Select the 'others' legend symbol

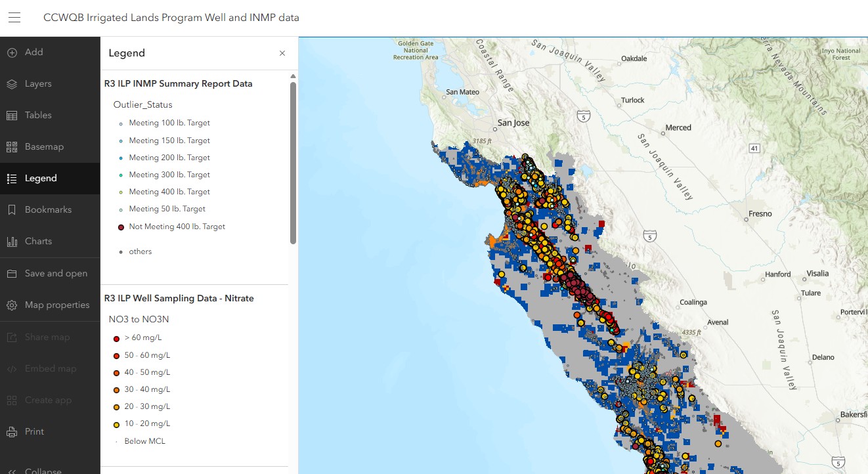click(x=120, y=251)
